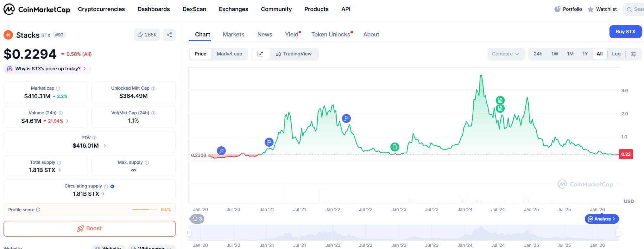Set chart range to 1W
Image resolution: width=644 pixels, height=249 pixels.
(x=555, y=54)
